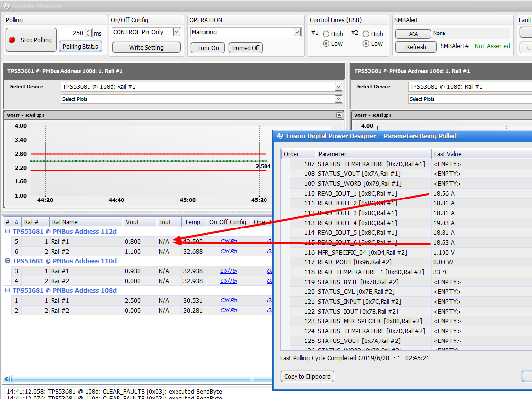The height and width of the screenshot is (399, 532).
Task: Open the Margining operation dropdown
Action: (297, 32)
